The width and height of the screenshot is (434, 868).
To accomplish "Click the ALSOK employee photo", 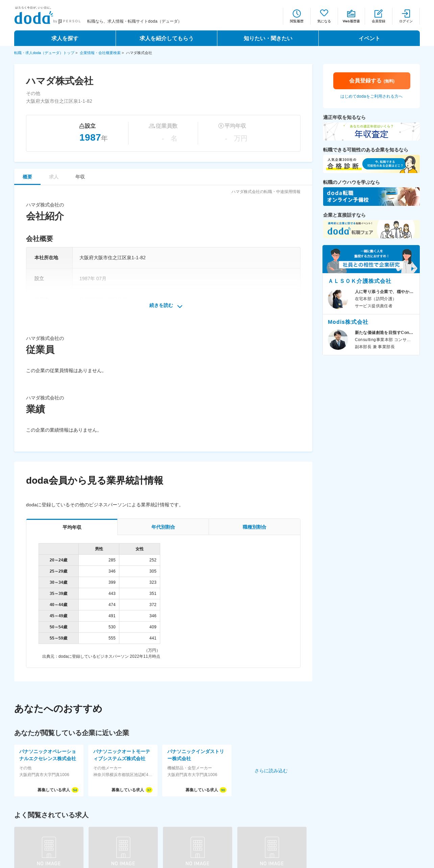I will [338, 299].
